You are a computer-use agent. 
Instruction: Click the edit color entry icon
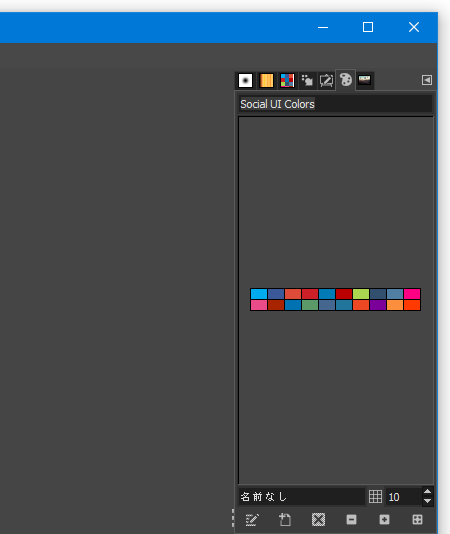click(252, 520)
